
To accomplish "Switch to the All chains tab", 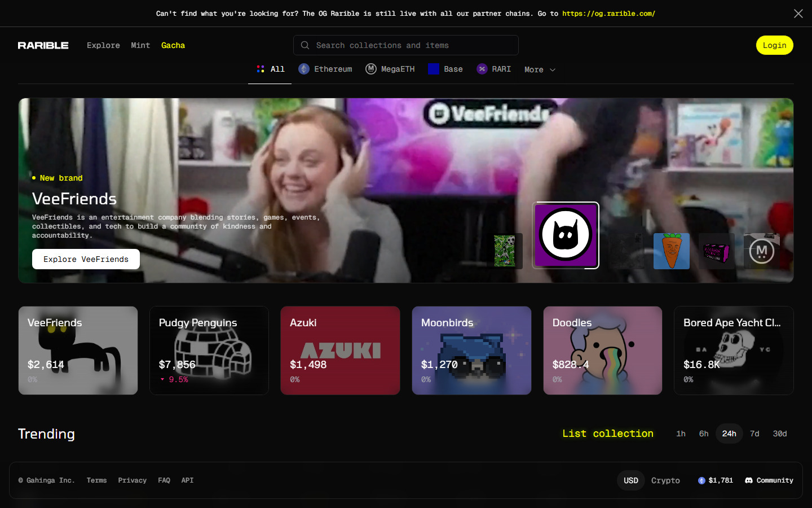I will [x=270, y=69].
